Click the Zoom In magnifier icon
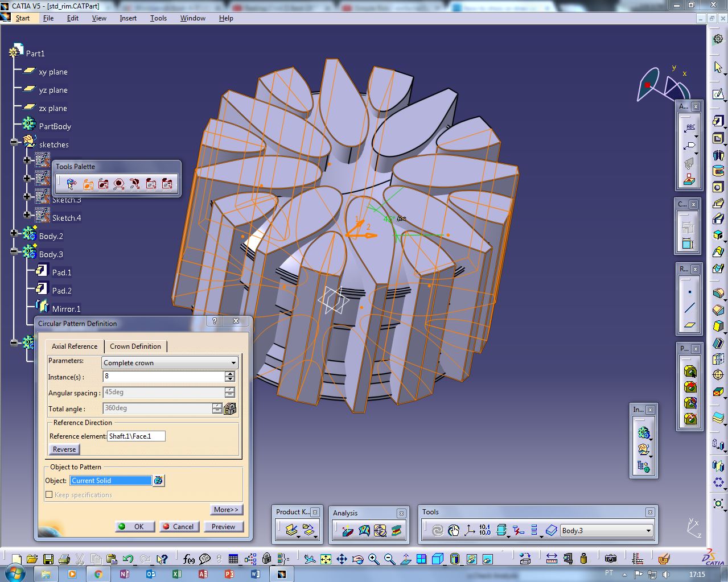The height and width of the screenshot is (582, 728). pos(373,559)
